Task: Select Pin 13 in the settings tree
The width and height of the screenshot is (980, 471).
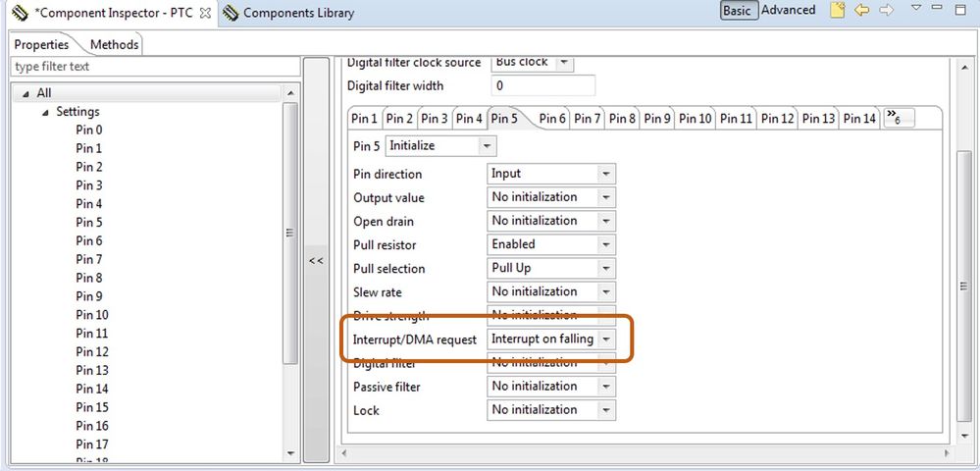Action: pos(92,370)
